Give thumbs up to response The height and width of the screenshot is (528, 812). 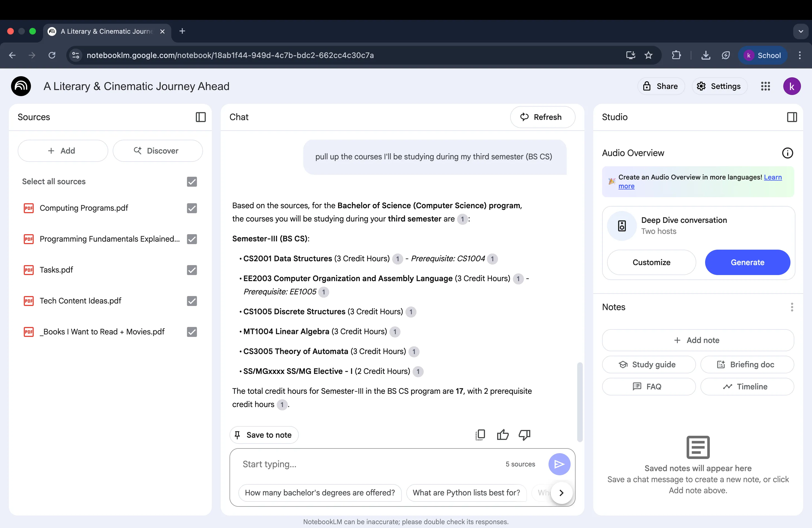[503, 435]
